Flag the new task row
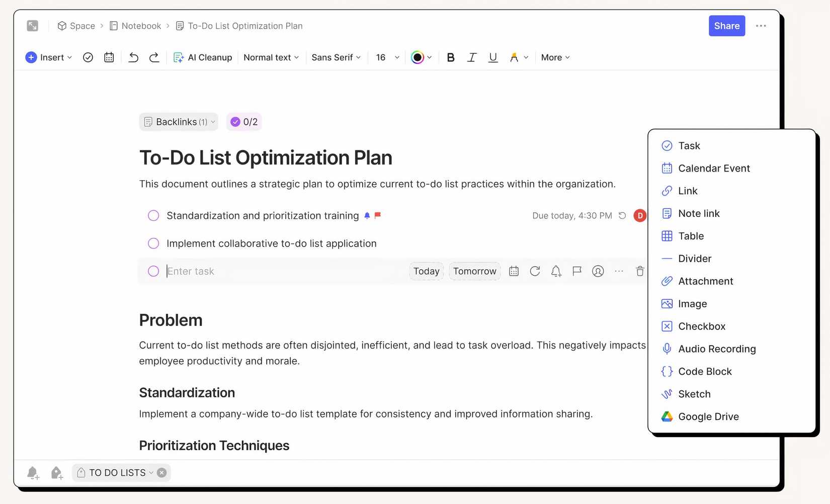The width and height of the screenshot is (830, 504). (576, 271)
